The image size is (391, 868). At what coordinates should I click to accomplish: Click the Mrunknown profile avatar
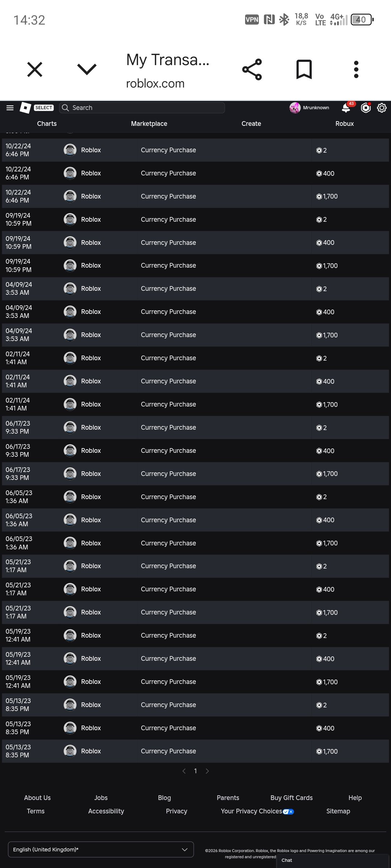coord(295,108)
